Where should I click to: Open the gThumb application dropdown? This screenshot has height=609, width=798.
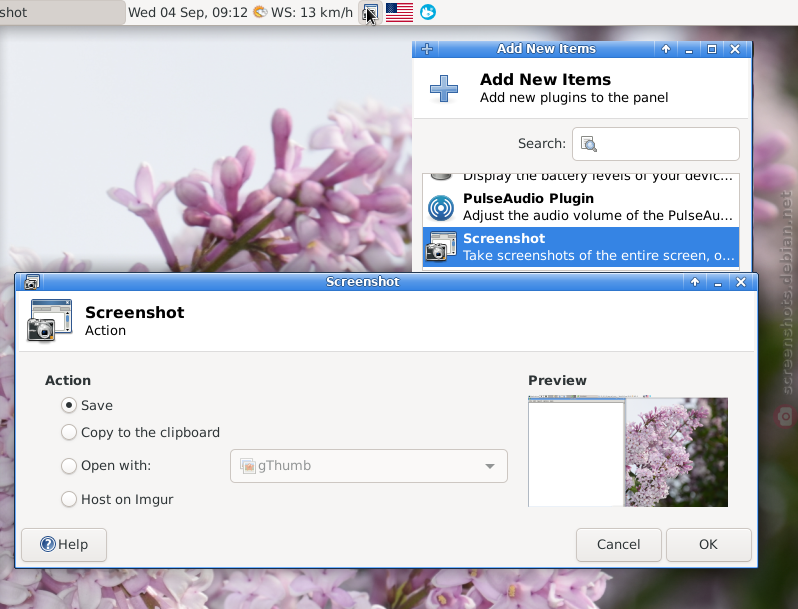pyautogui.click(x=369, y=466)
